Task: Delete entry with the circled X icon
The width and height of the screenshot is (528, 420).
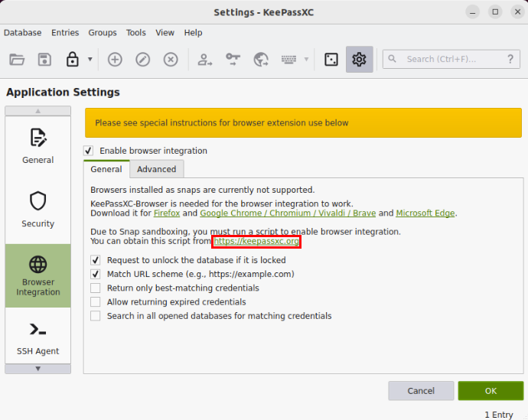Action: point(171,60)
